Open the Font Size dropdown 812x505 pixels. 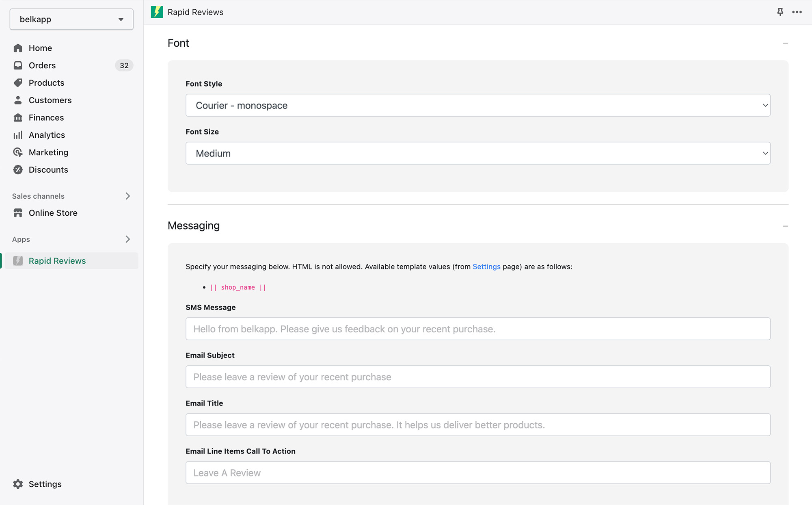[478, 153]
